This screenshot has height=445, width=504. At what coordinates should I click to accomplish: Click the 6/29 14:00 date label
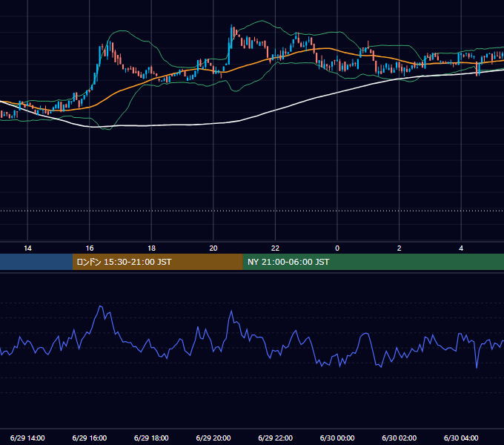27,438
